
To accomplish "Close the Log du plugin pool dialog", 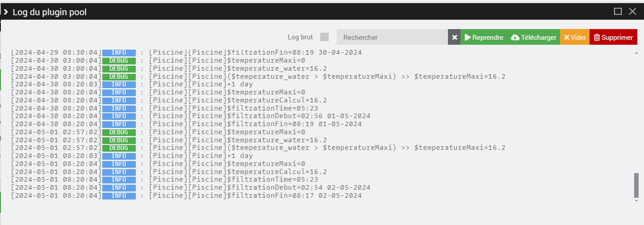I will (x=632, y=12).
